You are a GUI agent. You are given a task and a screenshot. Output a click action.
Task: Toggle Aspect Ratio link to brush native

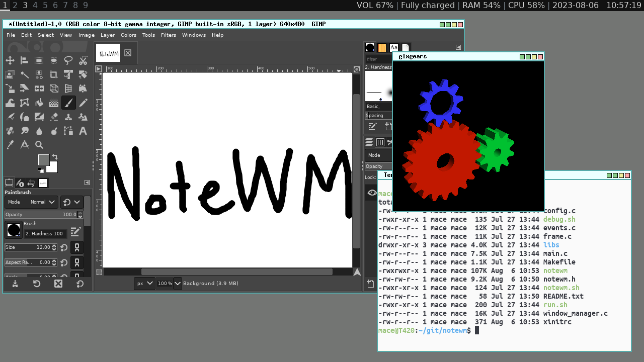tap(76, 262)
